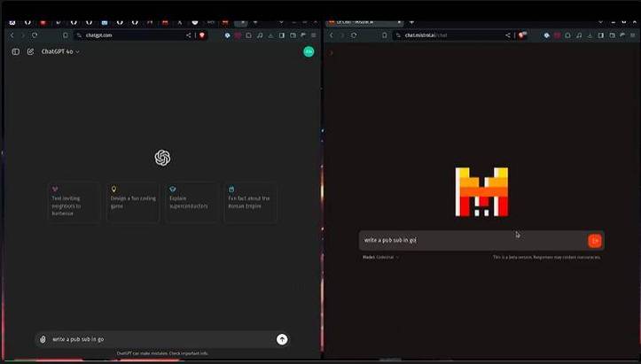Open a new tab in the Mistral window
Screen dimensions: 641x364
411,22
